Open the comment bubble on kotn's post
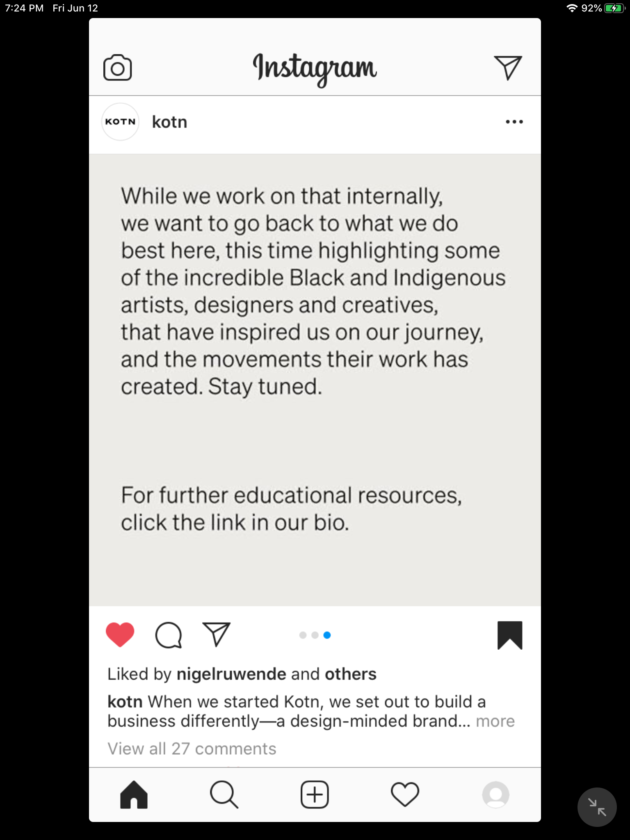630x840 pixels. coord(168,635)
